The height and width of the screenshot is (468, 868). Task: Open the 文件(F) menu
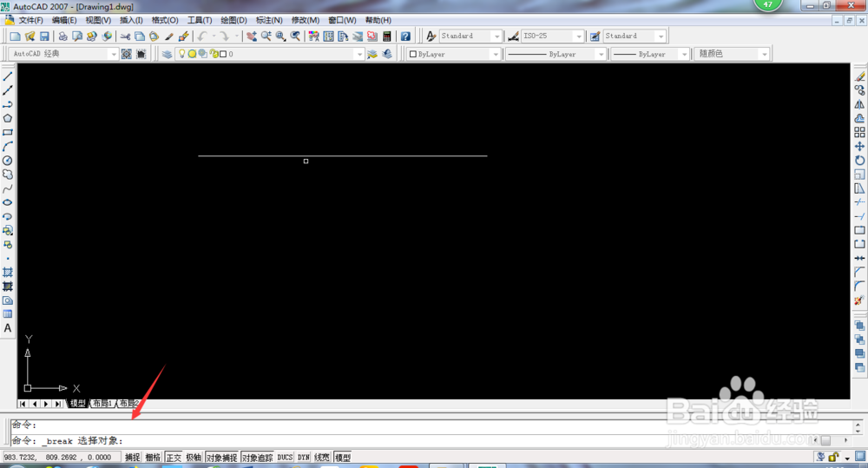(30, 21)
